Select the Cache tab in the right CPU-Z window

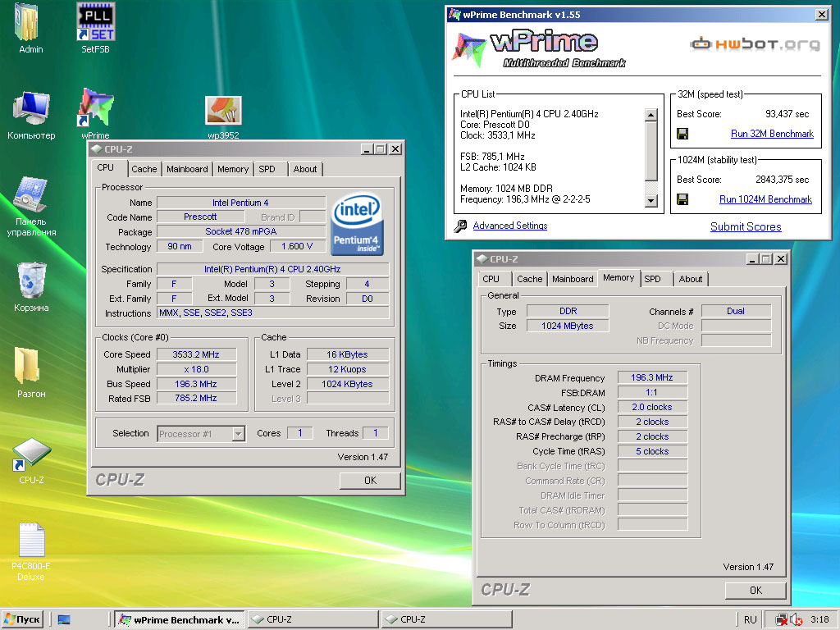pos(529,279)
